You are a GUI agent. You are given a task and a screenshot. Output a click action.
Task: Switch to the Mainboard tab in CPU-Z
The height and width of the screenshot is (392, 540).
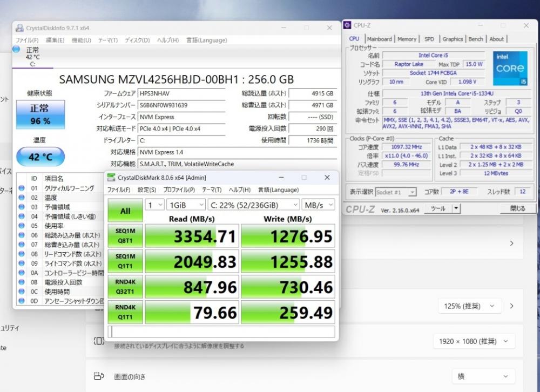click(379, 39)
